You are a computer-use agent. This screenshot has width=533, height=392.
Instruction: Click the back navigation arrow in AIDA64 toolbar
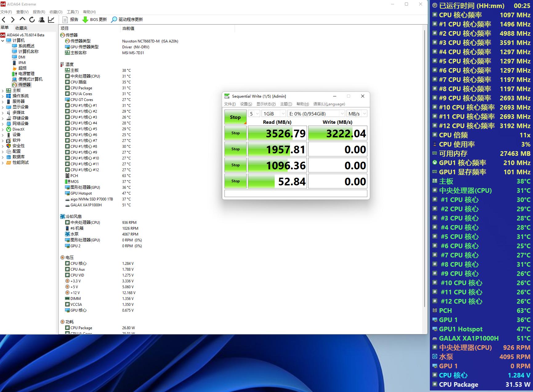[x=4, y=20]
